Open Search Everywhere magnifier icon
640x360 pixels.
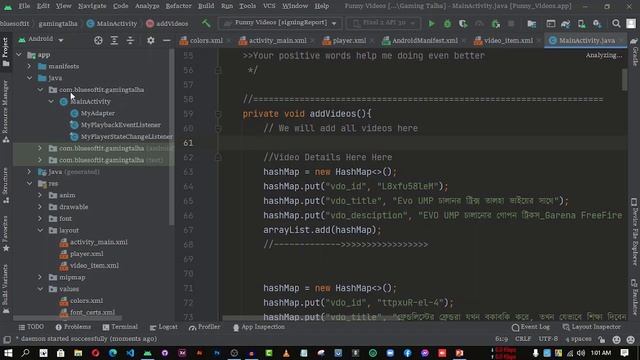tap(616, 24)
